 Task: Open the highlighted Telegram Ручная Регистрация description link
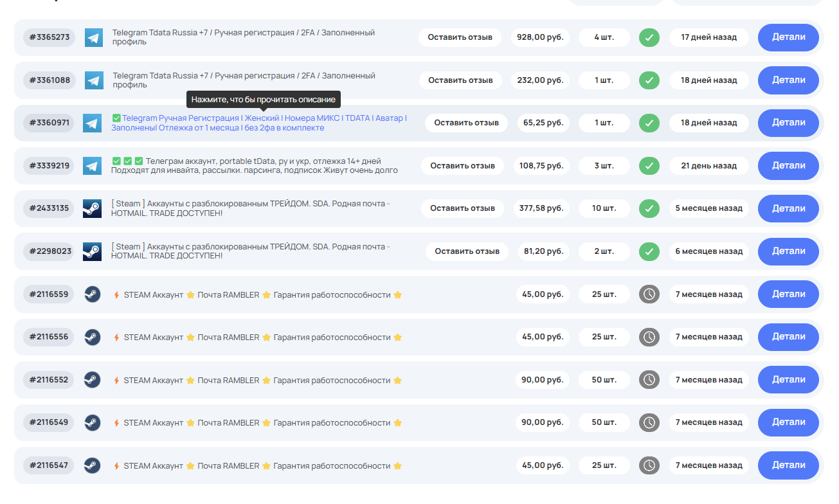(258, 123)
